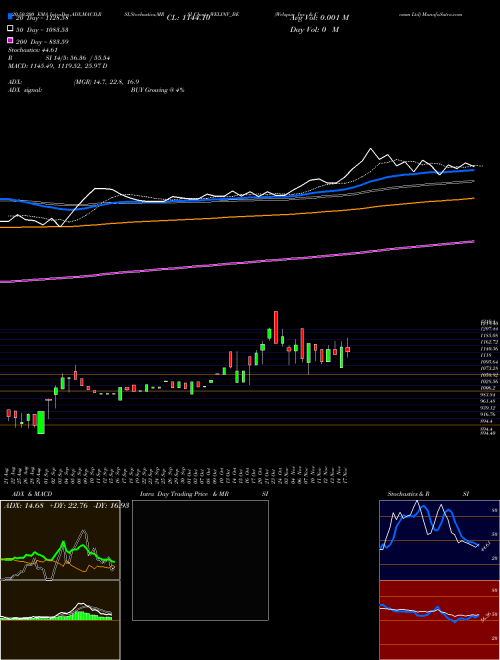Click the large green candlestick at chart's lower left

41,423
